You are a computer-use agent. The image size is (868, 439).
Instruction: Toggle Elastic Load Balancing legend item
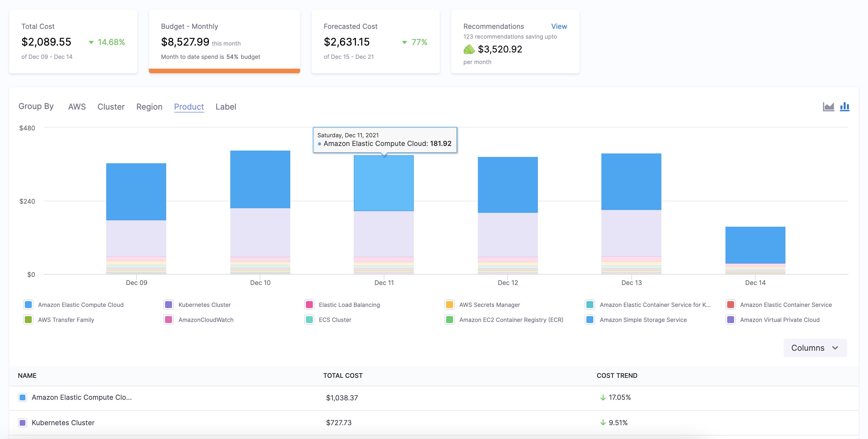tap(342, 305)
